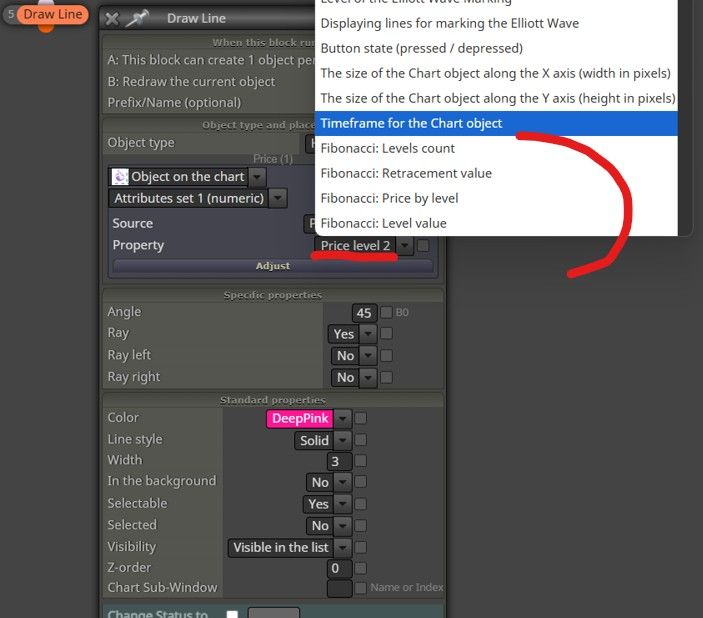The width and height of the screenshot is (703, 618).
Task: Select Timeframe for the Chart object
Action: coord(496,123)
